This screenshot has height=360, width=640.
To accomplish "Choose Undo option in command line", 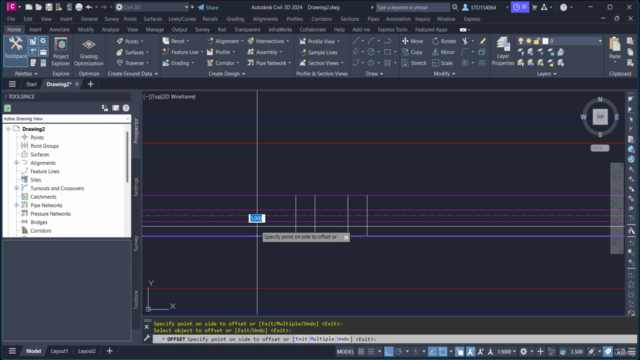I will tap(343, 339).
